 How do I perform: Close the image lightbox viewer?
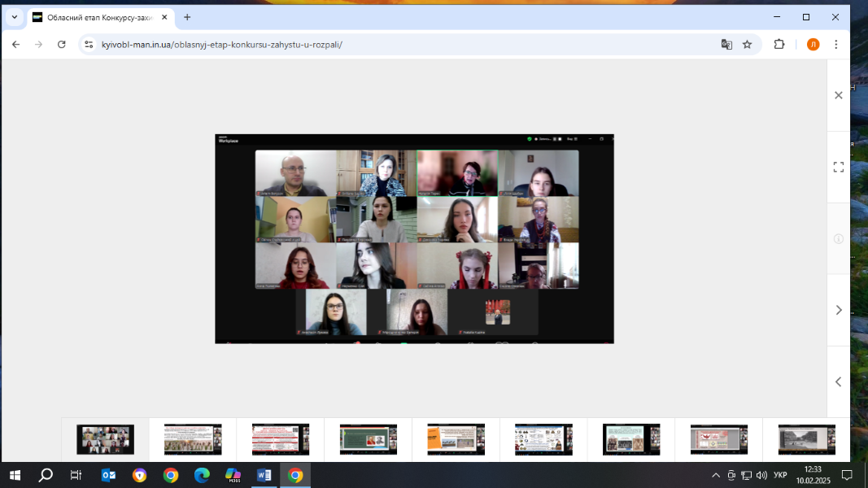pyautogui.click(x=838, y=95)
